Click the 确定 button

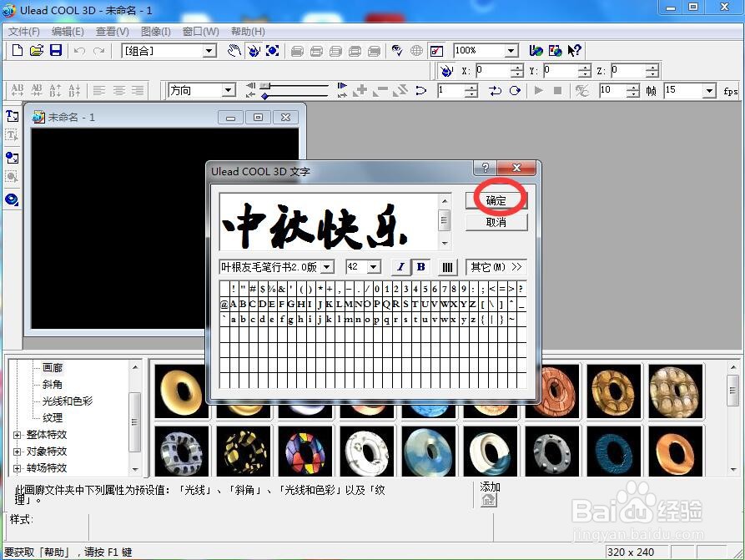(x=496, y=200)
